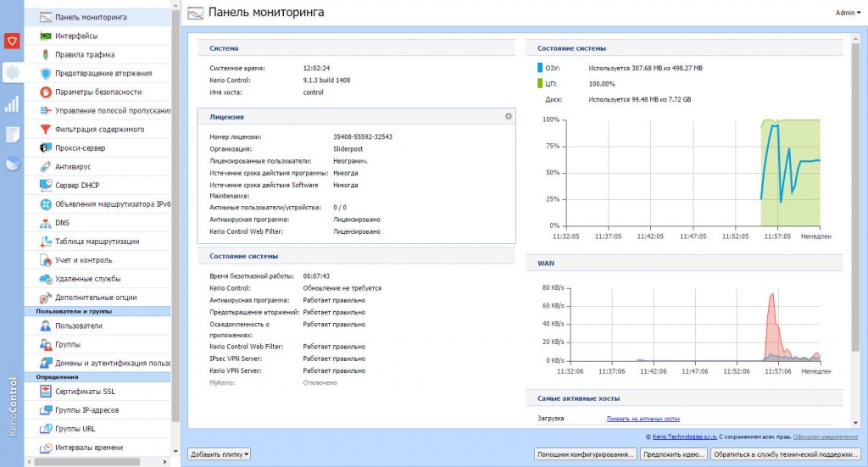
Task: Open the Официал. уведомления footer link
Action: 825,437
